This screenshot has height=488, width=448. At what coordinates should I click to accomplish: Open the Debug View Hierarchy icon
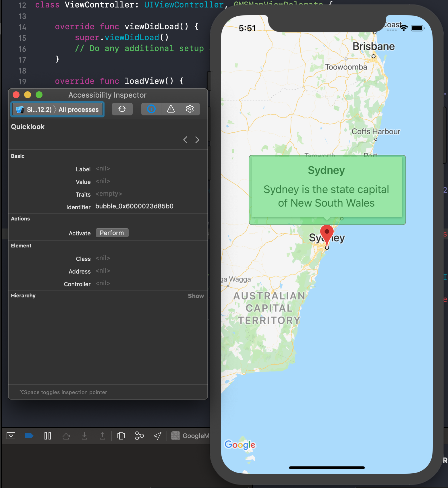[121, 436]
